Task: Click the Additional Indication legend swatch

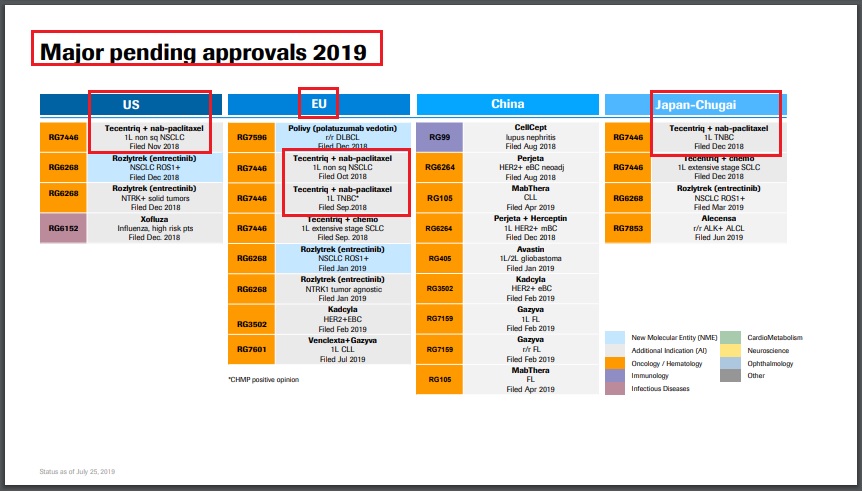Action: [615, 350]
